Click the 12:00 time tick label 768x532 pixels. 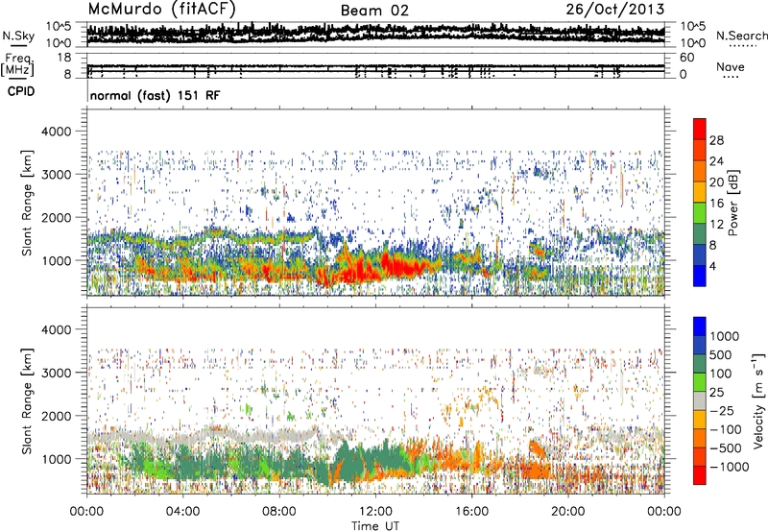375,512
